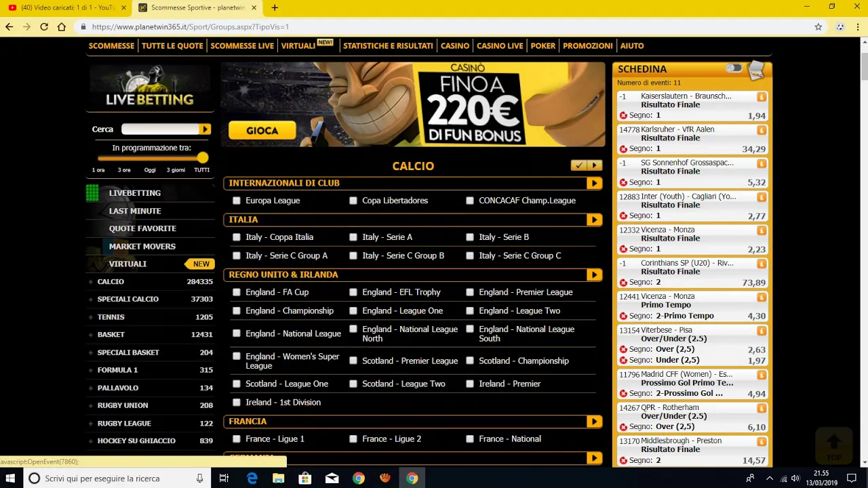
Task: Expand Internazionali di Club section arrow
Action: pos(594,183)
